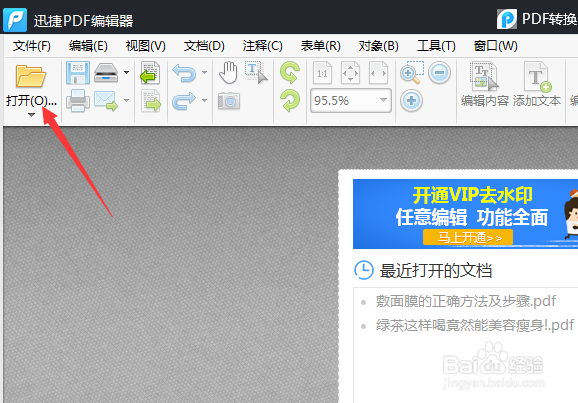The width and height of the screenshot is (578, 403).
Task: Click the Actual Size 1:1 icon
Action: (x=323, y=73)
